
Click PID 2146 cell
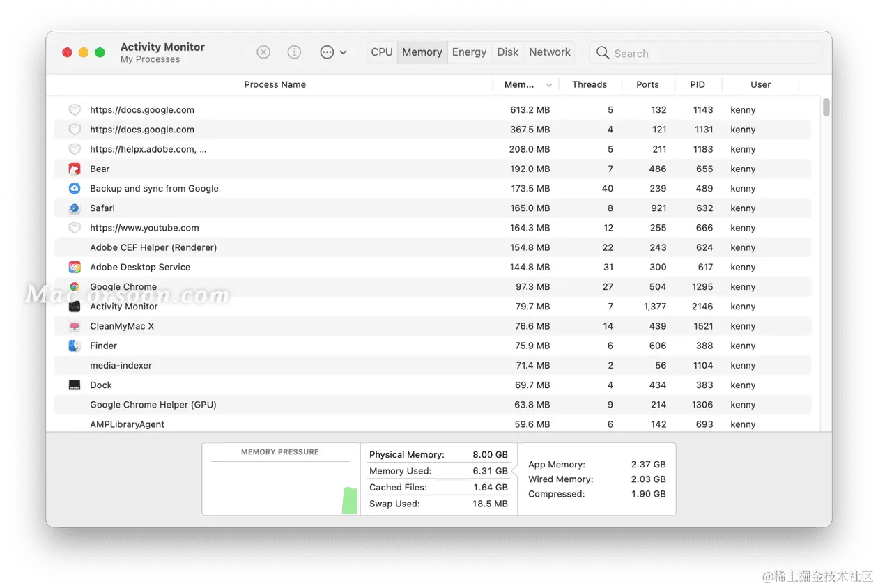pos(702,307)
